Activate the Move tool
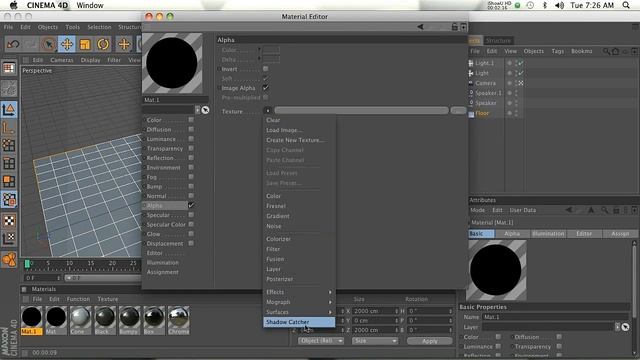The image size is (640, 360). [x=67, y=44]
